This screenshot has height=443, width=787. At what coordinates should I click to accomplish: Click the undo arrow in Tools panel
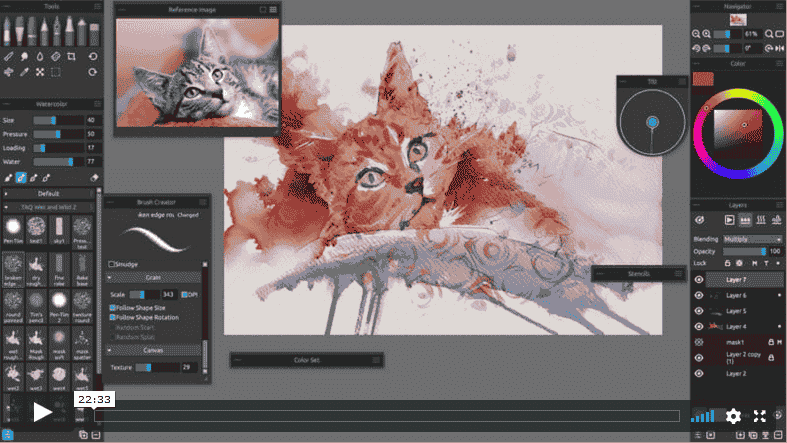(x=93, y=56)
